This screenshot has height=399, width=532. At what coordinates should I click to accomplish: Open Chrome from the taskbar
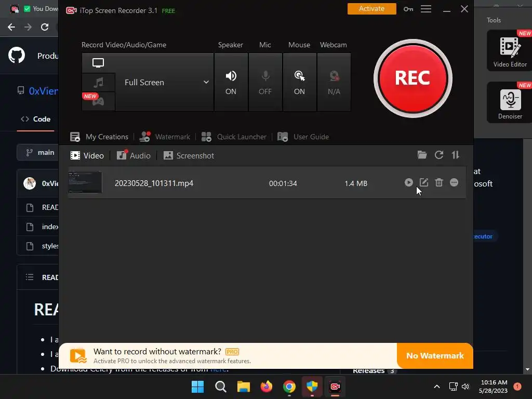coord(289,387)
